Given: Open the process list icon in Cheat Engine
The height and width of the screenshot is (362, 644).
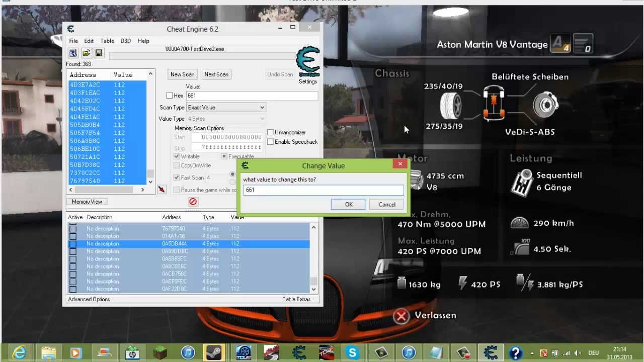Looking at the screenshot, I should [x=73, y=53].
